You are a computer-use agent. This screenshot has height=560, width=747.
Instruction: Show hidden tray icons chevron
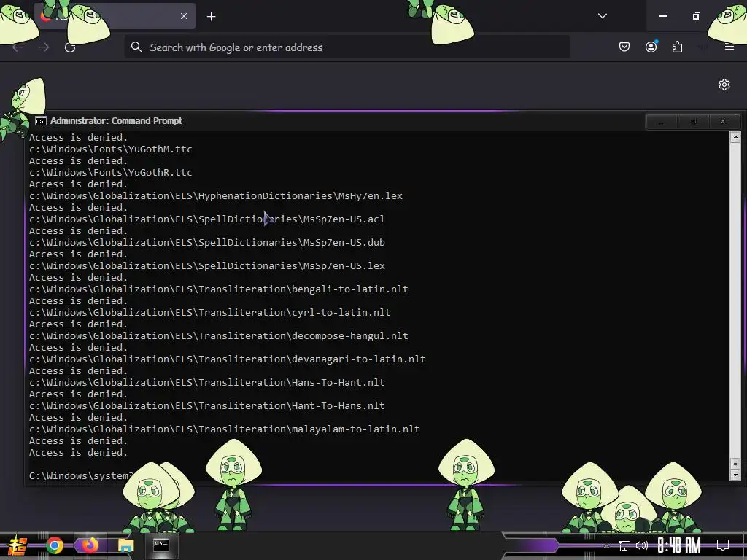606,545
